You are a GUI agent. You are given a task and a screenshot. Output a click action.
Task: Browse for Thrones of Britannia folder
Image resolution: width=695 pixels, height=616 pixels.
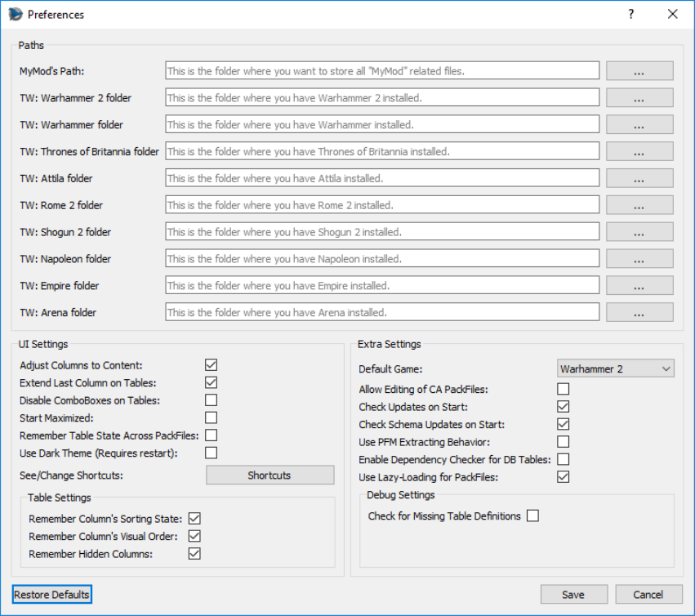[x=639, y=151]
